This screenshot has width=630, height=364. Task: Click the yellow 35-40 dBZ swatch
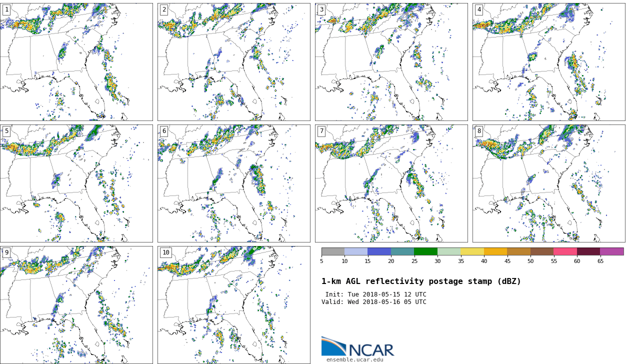click(472, 251)
